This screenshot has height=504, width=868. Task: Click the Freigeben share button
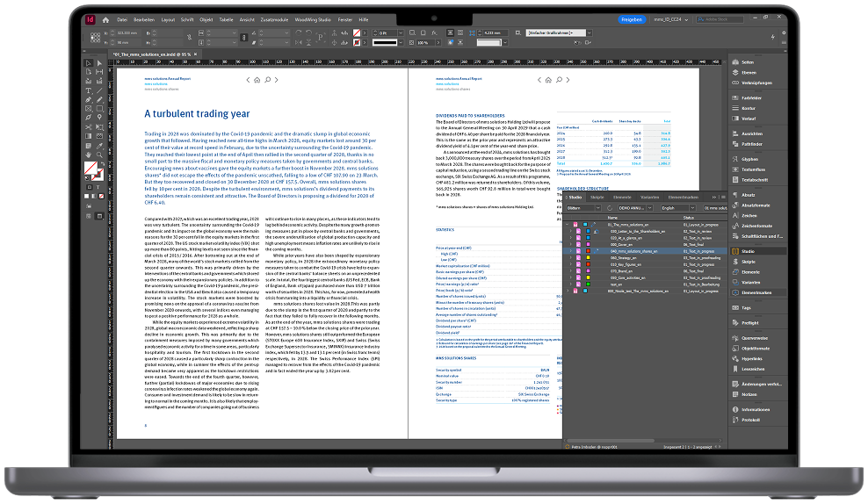[632, 20]
